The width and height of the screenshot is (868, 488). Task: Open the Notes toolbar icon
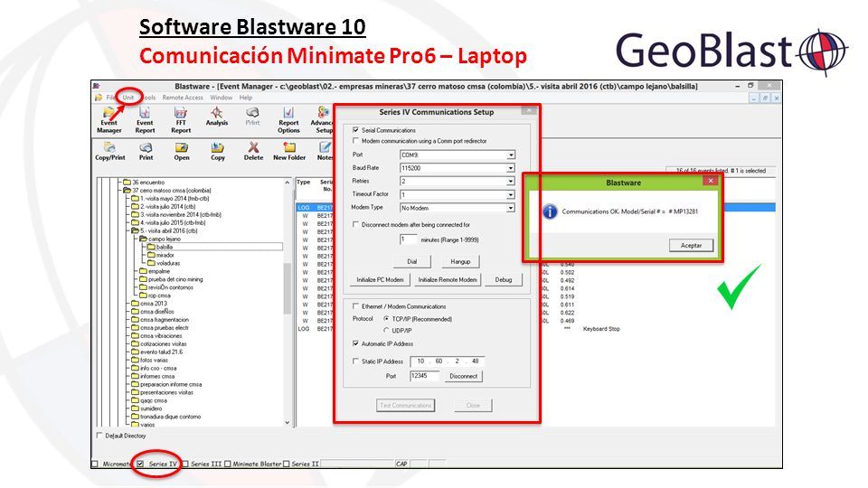coord(325,151)
